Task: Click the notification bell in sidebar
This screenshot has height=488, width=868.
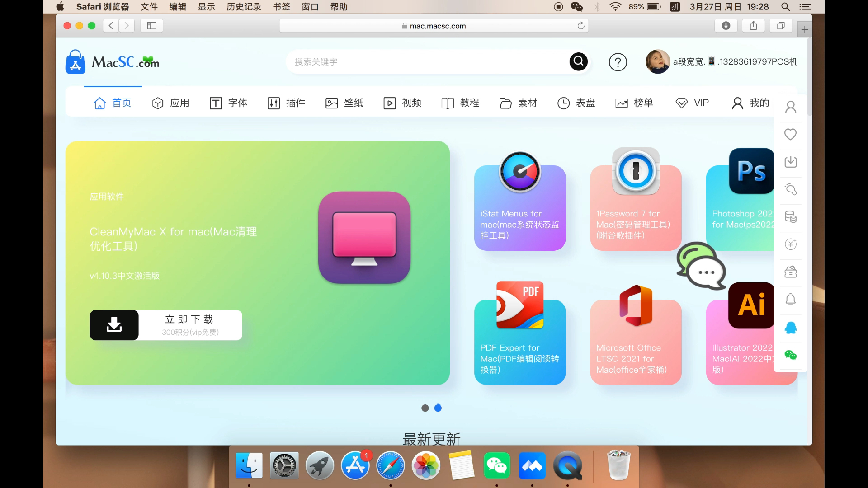Action: (790, 299)
